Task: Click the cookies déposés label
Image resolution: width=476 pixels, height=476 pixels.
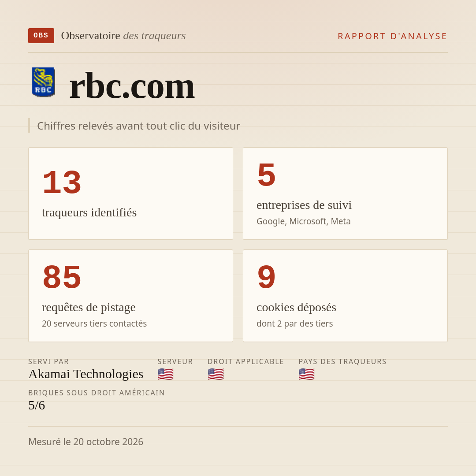Action: tap(296, 308)
